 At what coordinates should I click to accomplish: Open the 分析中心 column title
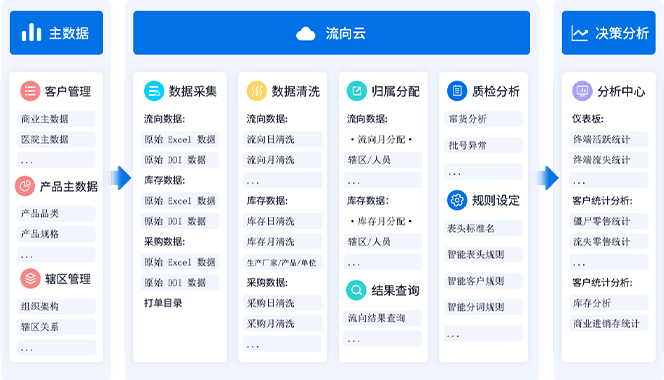[x=621, y=92]
